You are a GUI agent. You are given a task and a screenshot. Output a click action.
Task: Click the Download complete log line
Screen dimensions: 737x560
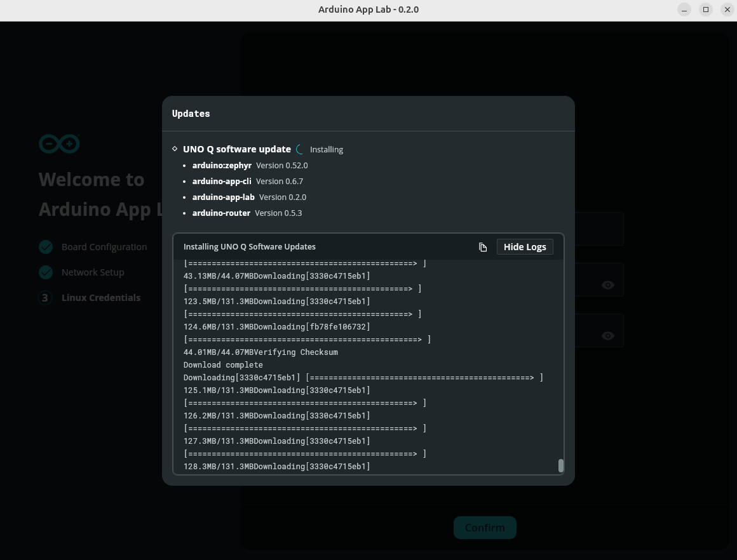pos(223,365)
